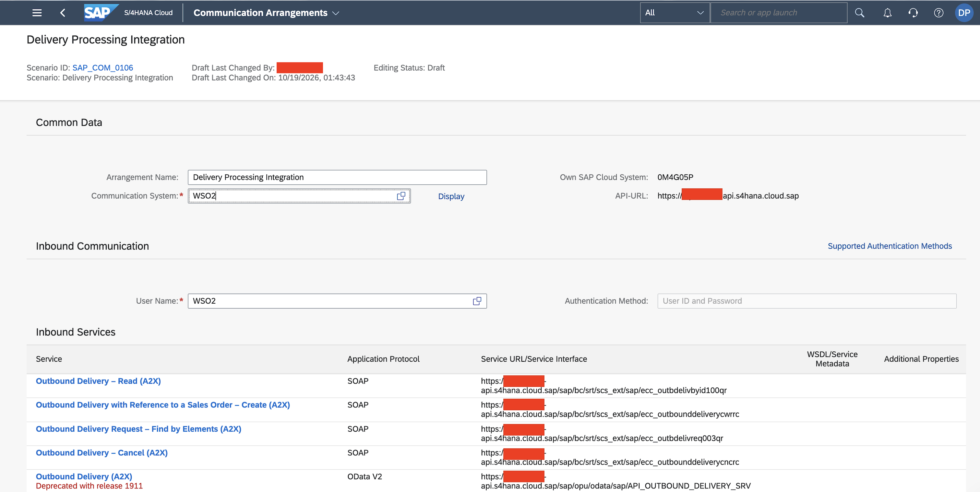Click the Authentication Method field
The width and height of the screenshot is (980, 492).
coord(807,301)
